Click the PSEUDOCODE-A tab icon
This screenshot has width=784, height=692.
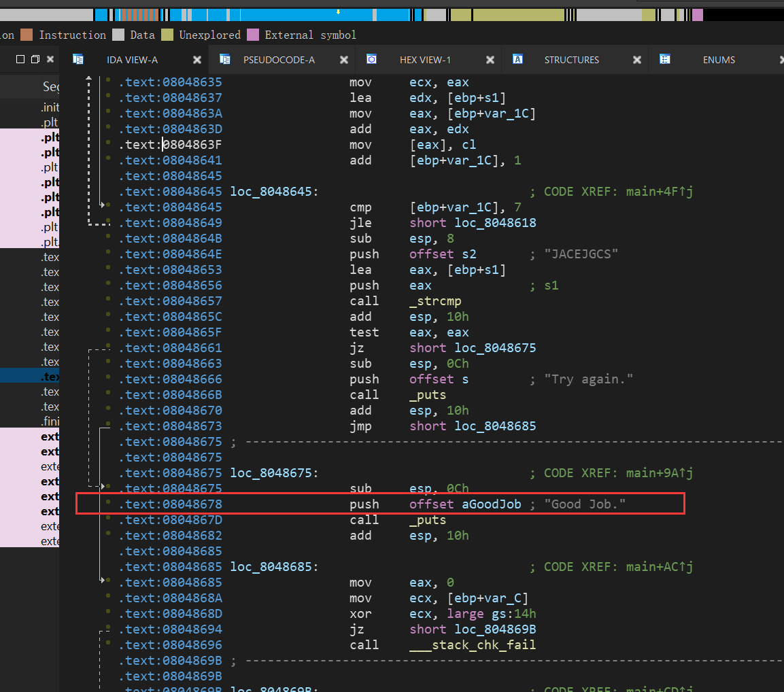click(225, 60)
